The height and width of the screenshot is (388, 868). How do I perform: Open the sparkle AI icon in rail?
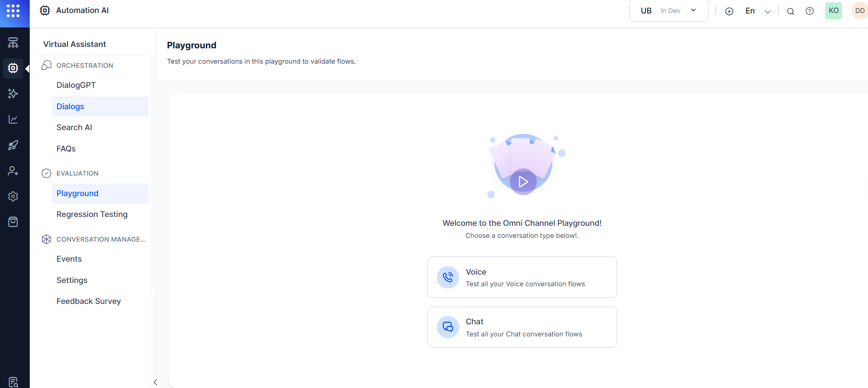(x=13, y=94)
